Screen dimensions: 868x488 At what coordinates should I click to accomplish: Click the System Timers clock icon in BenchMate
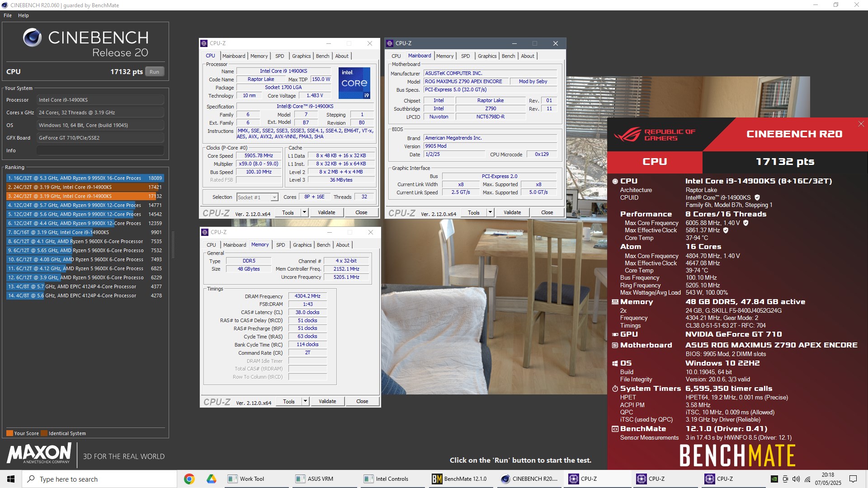[x=615, y=389]
